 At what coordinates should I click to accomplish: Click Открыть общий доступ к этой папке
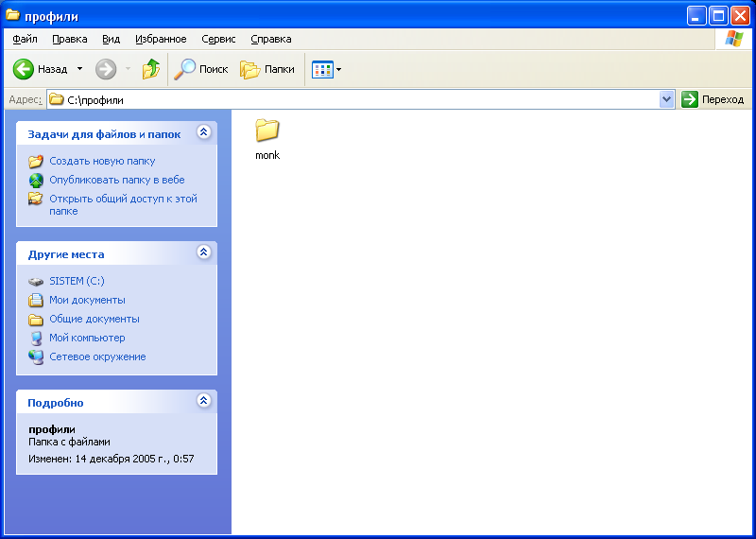[x=124, y=205]
